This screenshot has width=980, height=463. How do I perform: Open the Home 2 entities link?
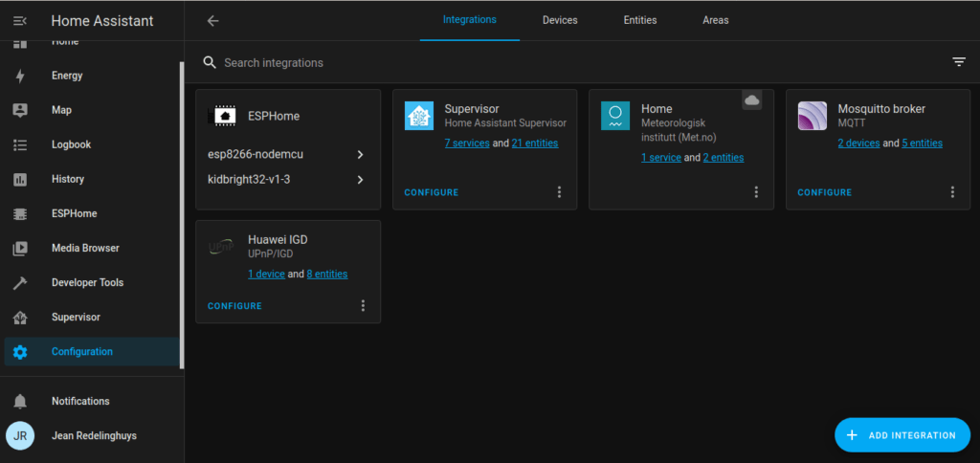(x=724, y=158)
